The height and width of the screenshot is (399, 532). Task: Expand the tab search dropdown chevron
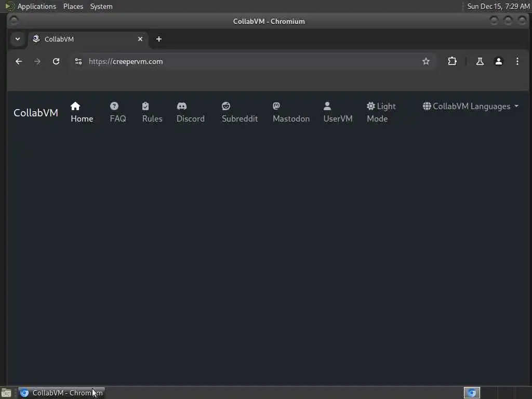[x=18, y=39]
